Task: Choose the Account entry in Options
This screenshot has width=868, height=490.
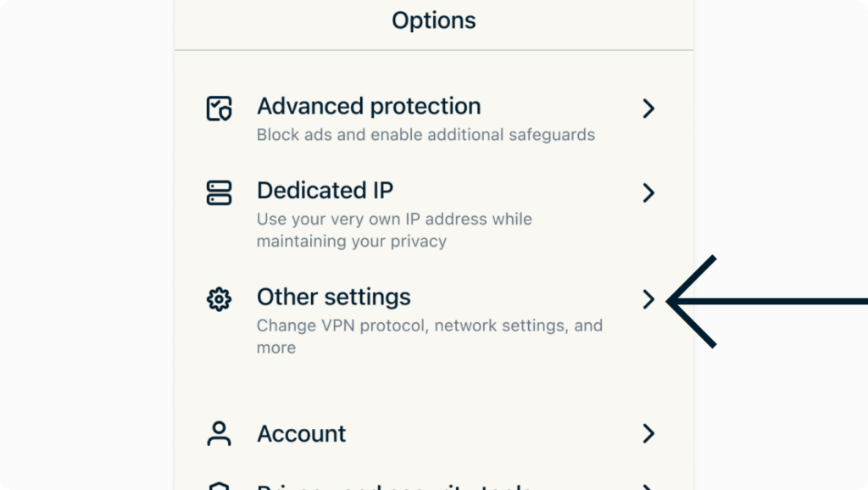Action: (301, 434)
